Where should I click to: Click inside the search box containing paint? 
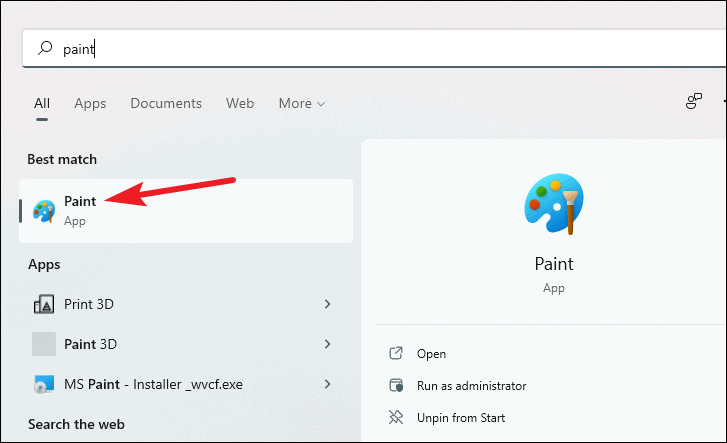point(374,48)
